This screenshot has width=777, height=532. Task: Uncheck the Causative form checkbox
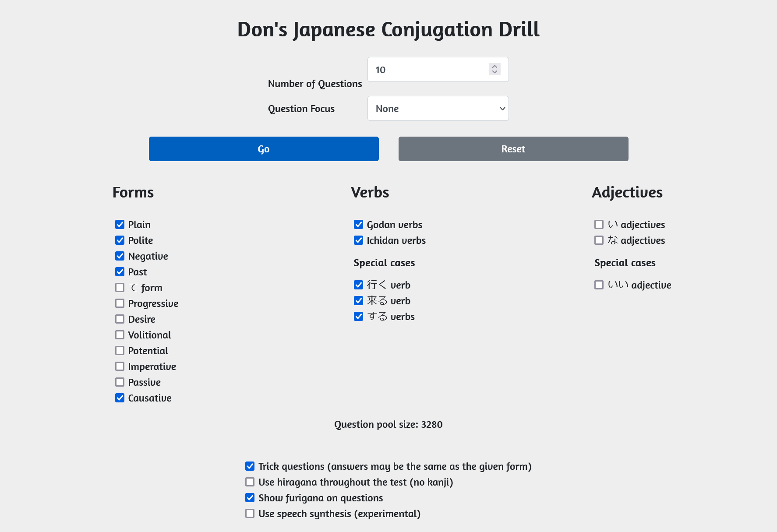coord(120,398)
